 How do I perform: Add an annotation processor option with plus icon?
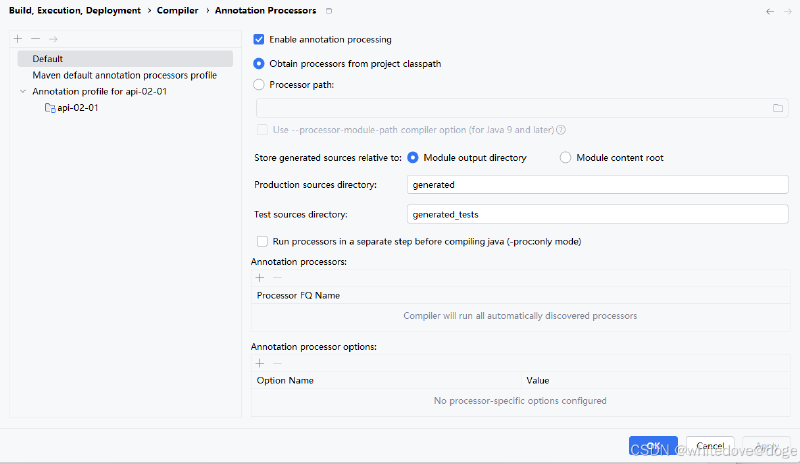[x=260, y=363]
